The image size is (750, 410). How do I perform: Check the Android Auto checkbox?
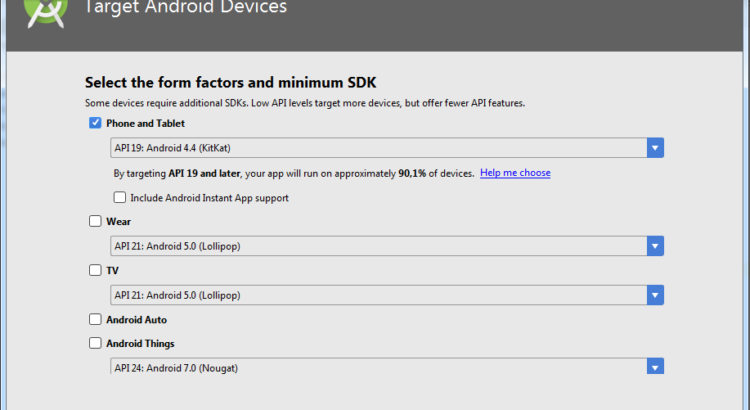(x=95, y=320)
